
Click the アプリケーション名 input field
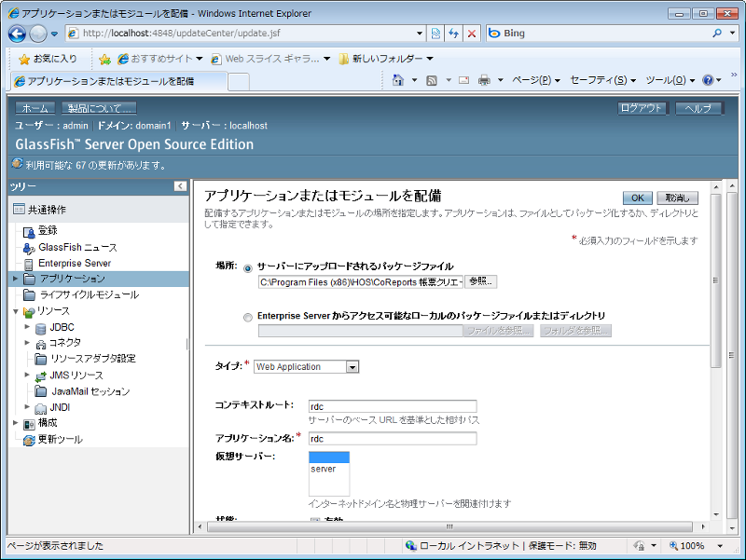click(x=393, y=439)
